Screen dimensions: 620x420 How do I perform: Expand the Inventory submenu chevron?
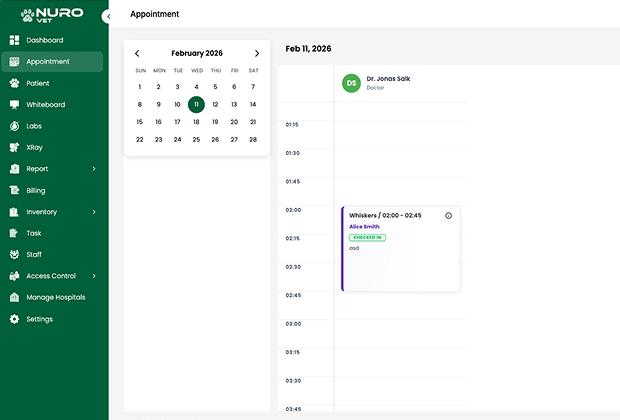tap(94, 212)
